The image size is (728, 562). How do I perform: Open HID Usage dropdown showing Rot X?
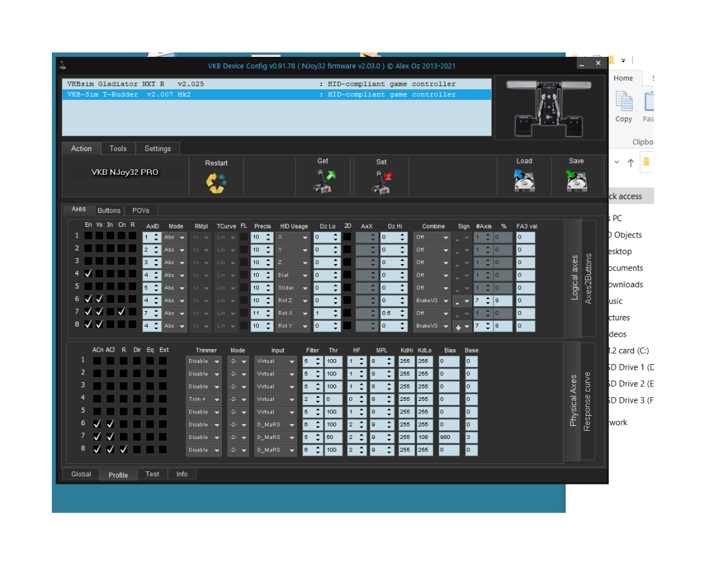[x=292, y=313]
